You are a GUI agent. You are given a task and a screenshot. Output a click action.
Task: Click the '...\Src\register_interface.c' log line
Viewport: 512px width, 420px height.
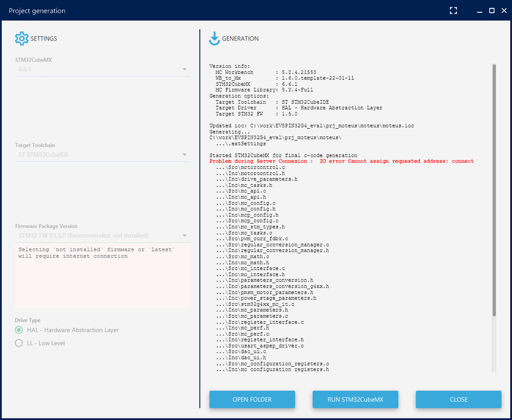[260, 322]
